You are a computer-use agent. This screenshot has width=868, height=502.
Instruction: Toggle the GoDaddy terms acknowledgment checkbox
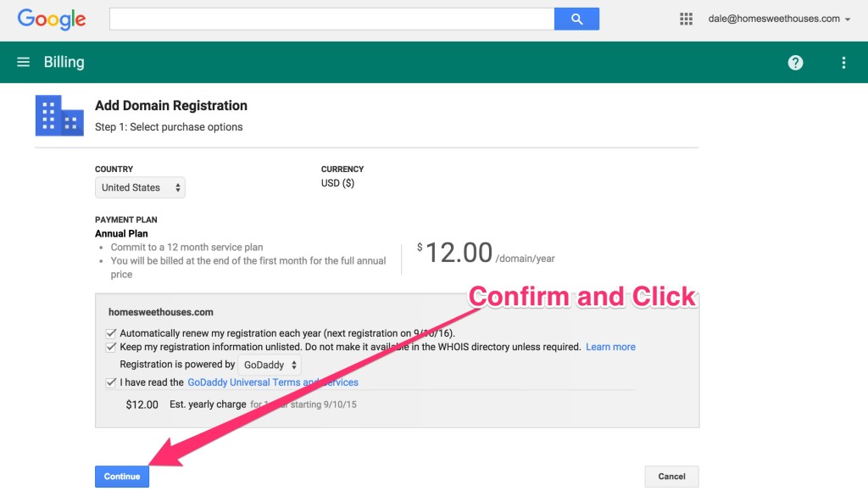point(111,382)
